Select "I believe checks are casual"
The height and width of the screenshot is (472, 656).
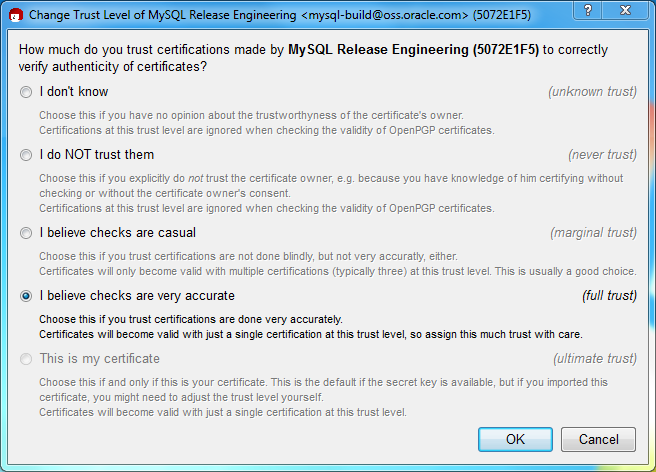26,233
